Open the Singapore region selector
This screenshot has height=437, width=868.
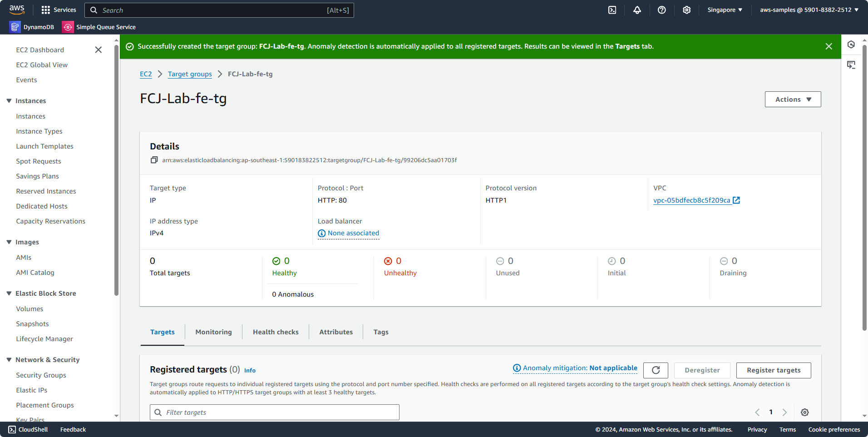click(x=725, y=10)
